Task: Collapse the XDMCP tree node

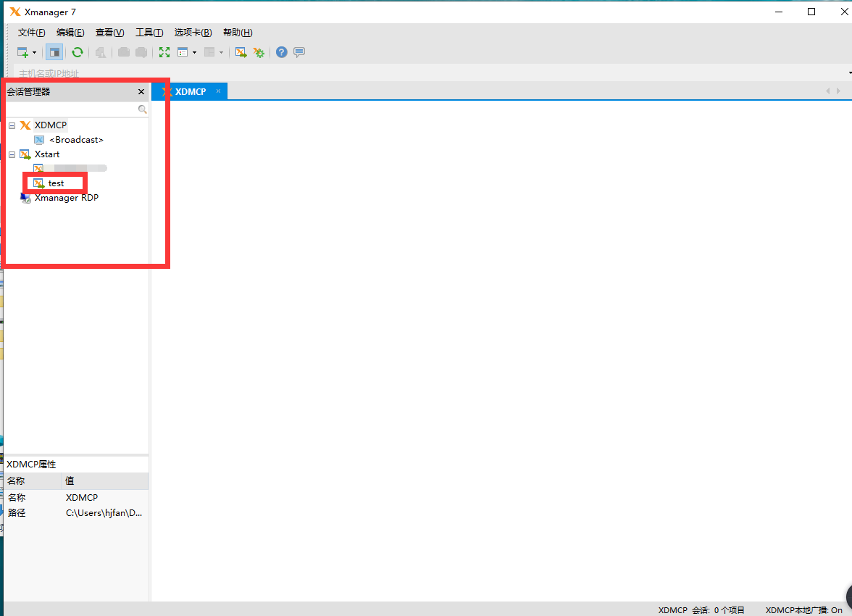Action: point(12,125)
